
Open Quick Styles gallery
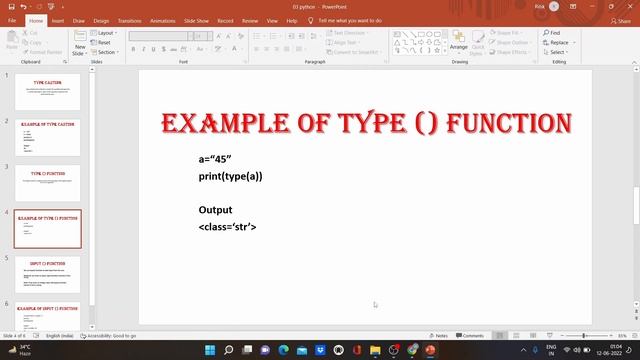(x=477, y=42)
